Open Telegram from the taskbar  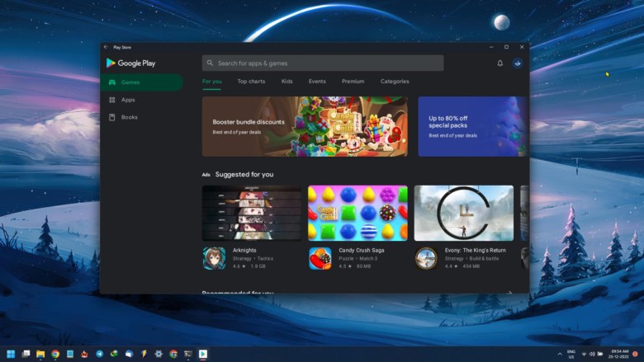point(99,354)
